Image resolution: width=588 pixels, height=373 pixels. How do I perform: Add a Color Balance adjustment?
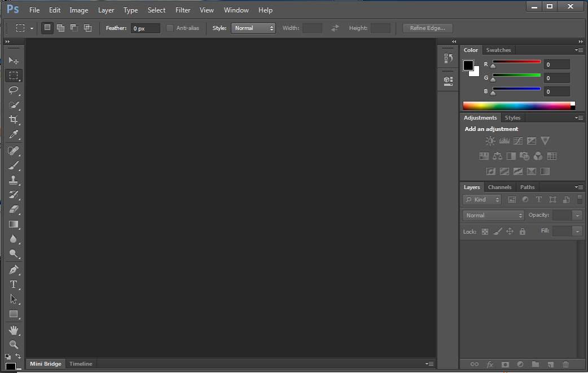tap(497, 156)
